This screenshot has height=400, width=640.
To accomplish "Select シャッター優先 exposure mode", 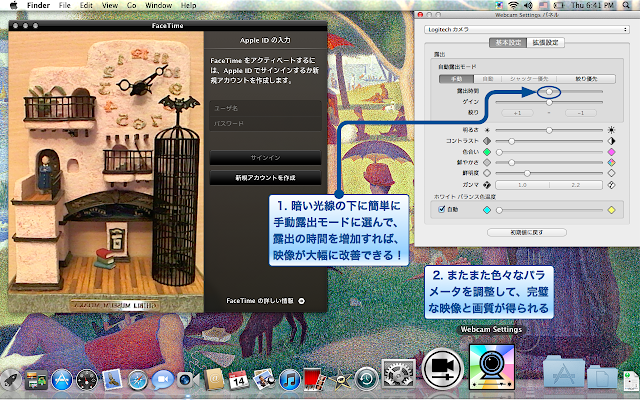I will [529, 79].
